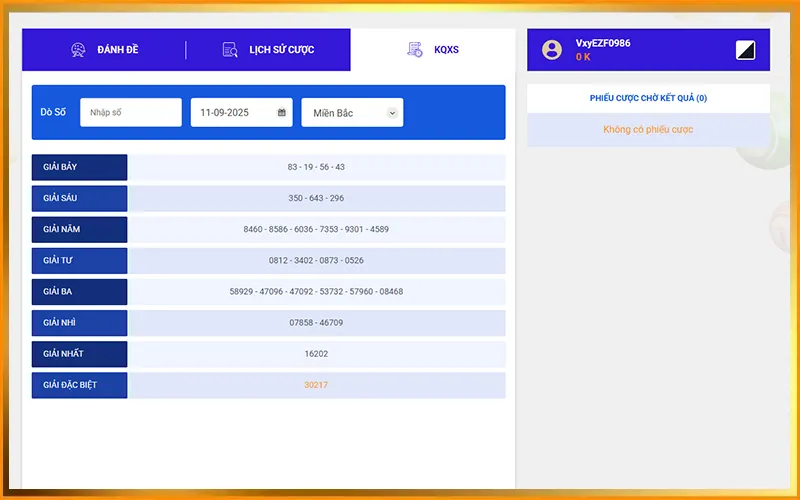Select the GIẢI NHẤT row label
This screenshot has width=800, height=500.
point(79,354)
